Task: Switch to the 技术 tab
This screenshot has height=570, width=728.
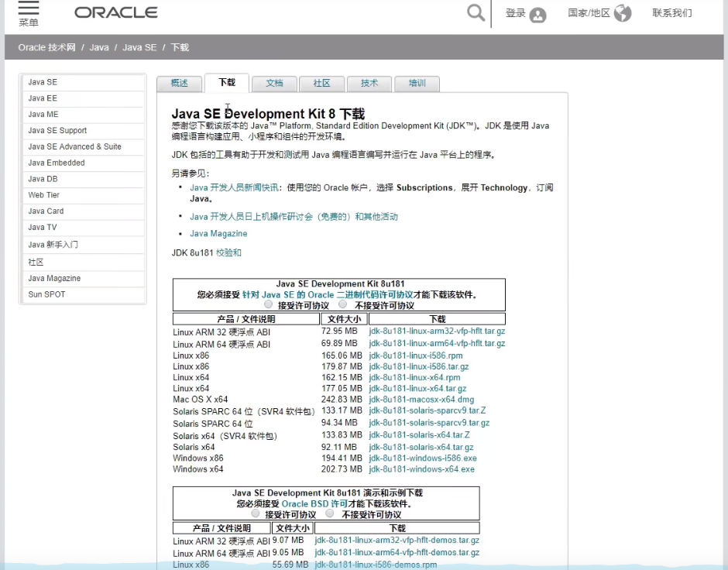Action: click(x=369, y=83)
